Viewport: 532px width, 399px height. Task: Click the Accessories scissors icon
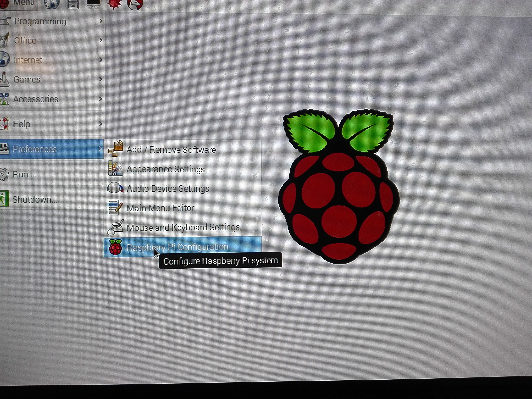tap(4, 99)
